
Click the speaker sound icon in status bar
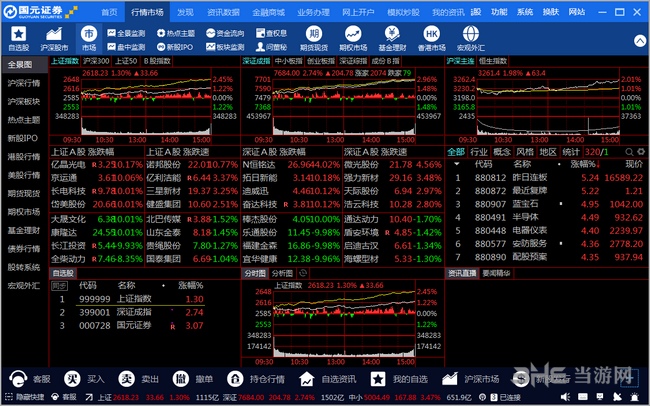(565, 397)
